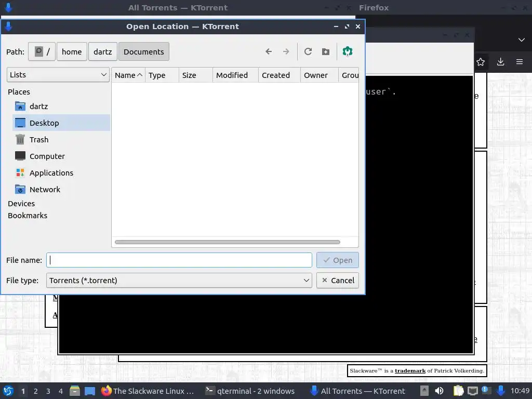
Task: Open the Lists view dropdown
Action: coord(58,75)
